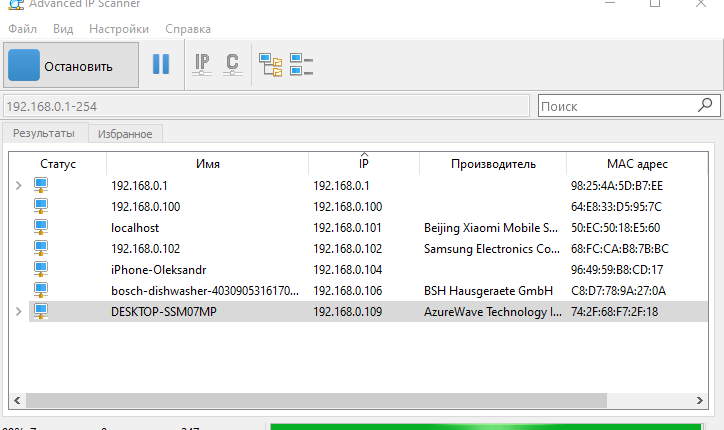
Task: Click MAC address 98:25:4A:5D:B7:EE
Action: (616, 186)
